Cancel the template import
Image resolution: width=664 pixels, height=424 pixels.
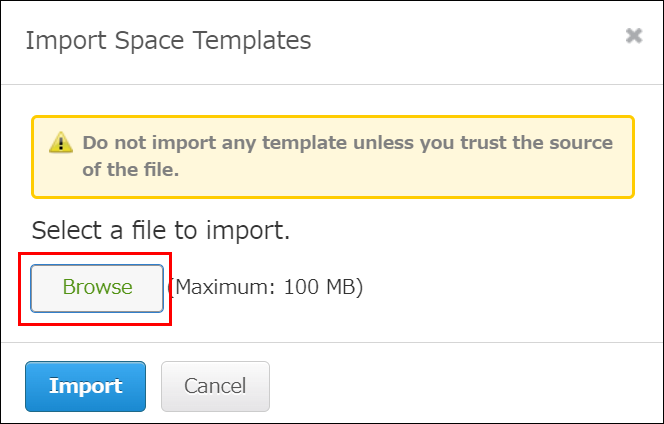click(214, 387)
